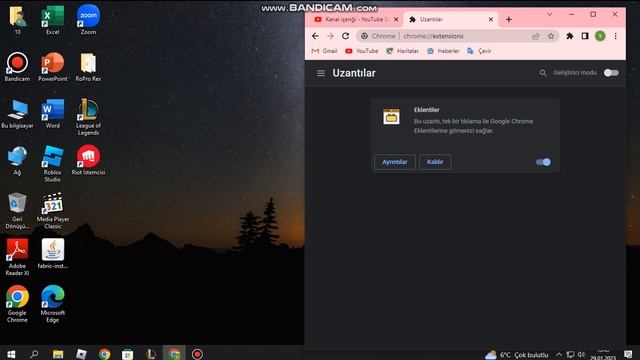Select the Media Player Classic icon
Image resolution: width=640 pixels, height=360 pixels.
click(x=53, y=211)
